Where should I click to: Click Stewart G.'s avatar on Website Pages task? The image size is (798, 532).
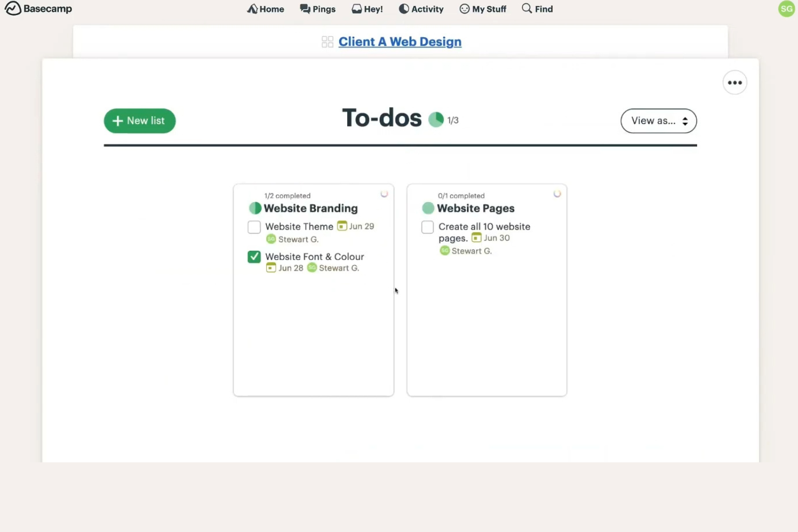(444, 251)
